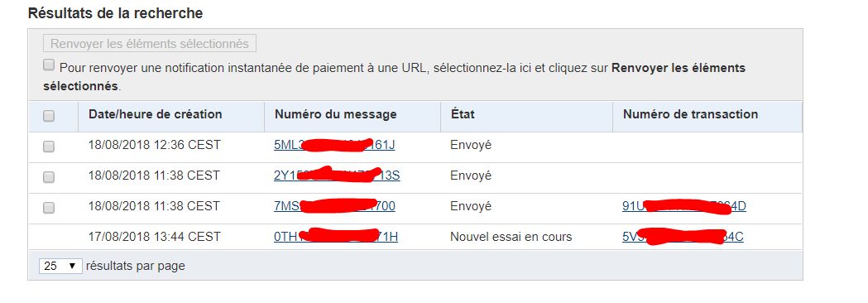Click the État column header

pyautogui.click(x=463, y=114)
